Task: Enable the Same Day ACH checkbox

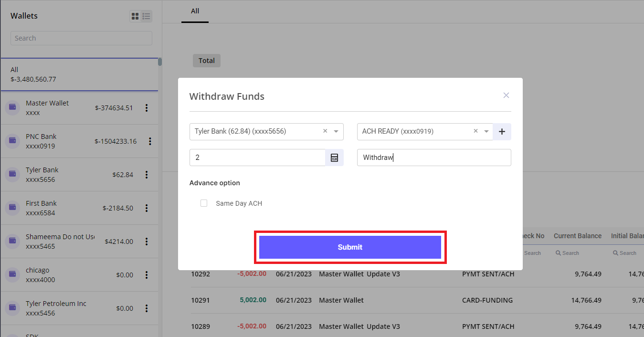Action: point(204,203)
